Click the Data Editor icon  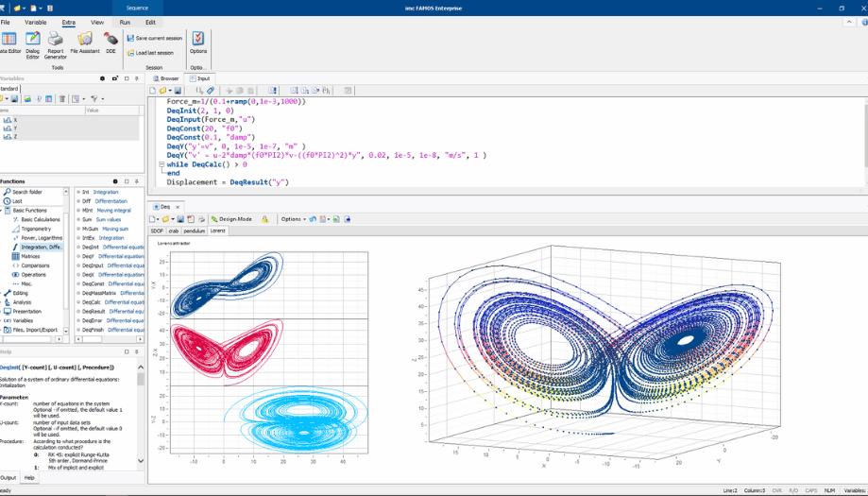pyautogui.click(x=9, y=43)
